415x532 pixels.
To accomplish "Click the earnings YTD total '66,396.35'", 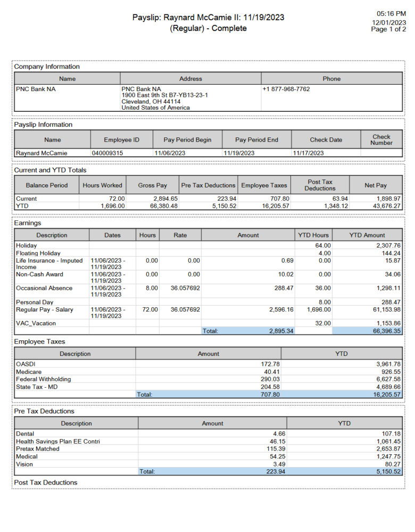I will tap(386, 331).
